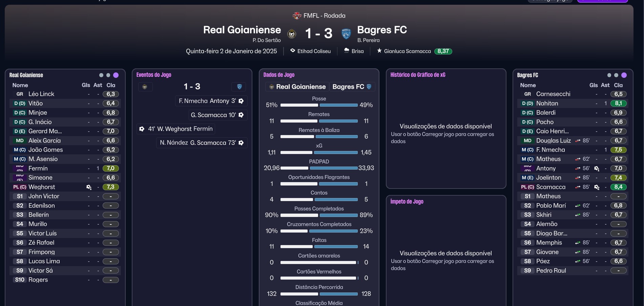Click the goal icon next to Antony 3'

coord(241,101)
